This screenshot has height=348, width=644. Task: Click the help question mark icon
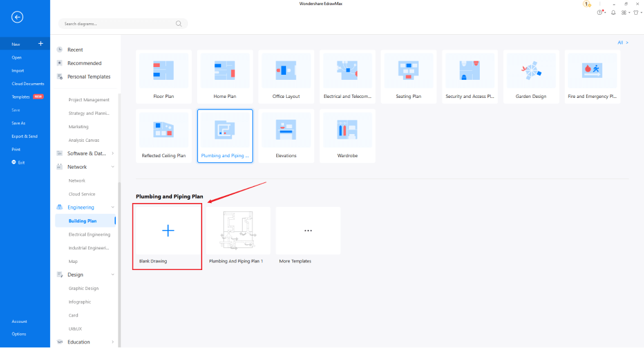click(600, 13)
